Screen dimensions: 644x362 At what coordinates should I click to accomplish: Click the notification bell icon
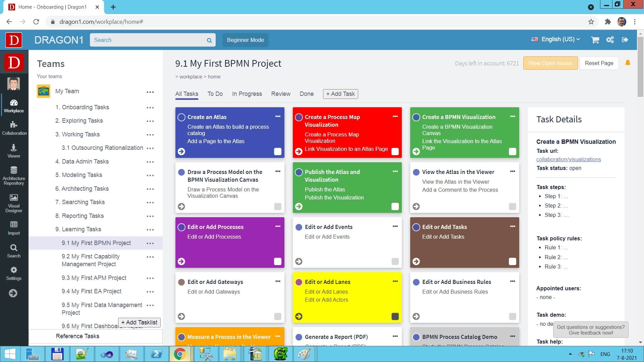click(x=628, y=63)
